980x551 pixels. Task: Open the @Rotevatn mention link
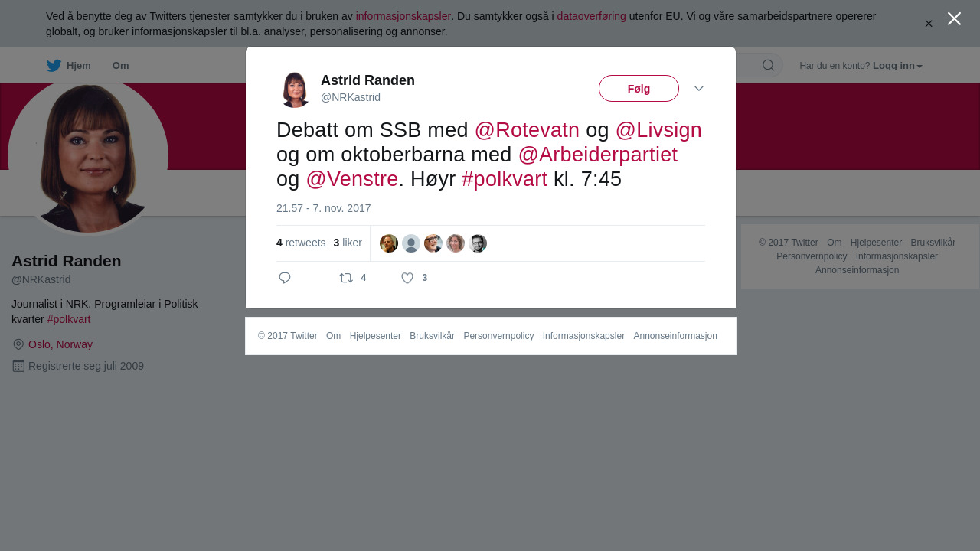pos(527,130)
